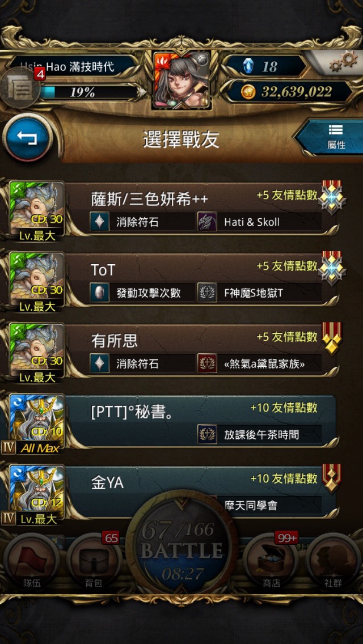
Task: Tap the 消除符石 skill icon in first row
Action: pyautogui.click(x=99, y=222)
